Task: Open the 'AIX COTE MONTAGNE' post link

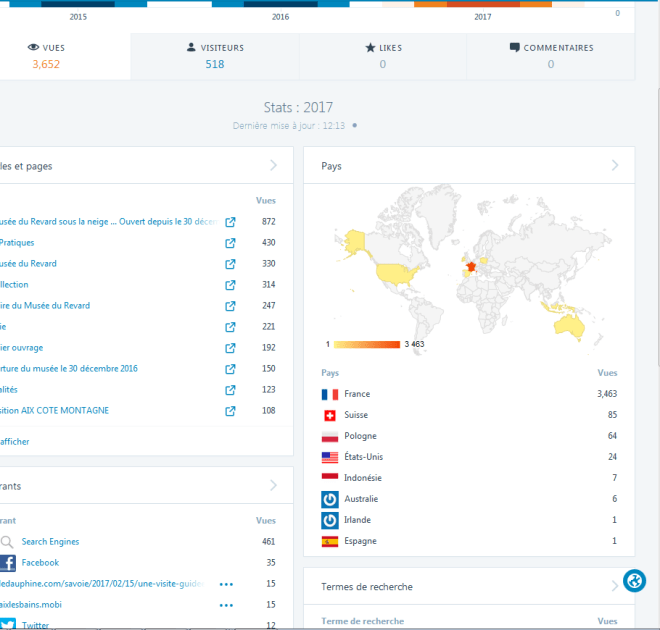Action: tap(55, 411)
